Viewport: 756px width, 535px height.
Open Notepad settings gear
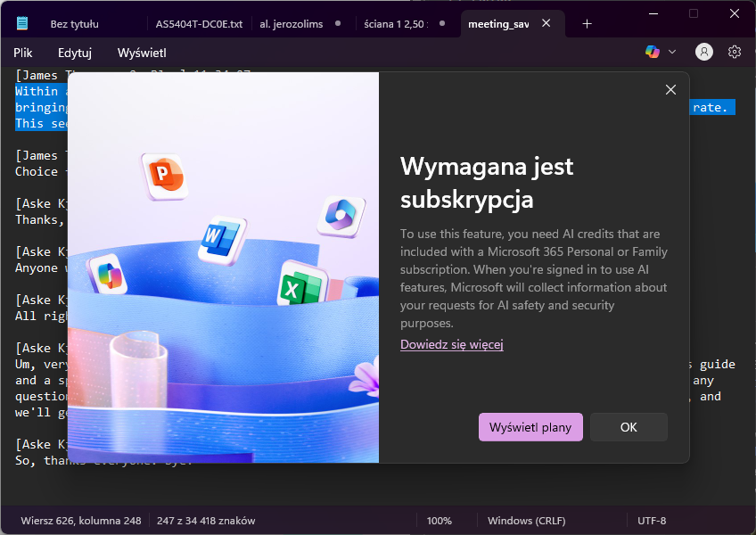(735, 52)
